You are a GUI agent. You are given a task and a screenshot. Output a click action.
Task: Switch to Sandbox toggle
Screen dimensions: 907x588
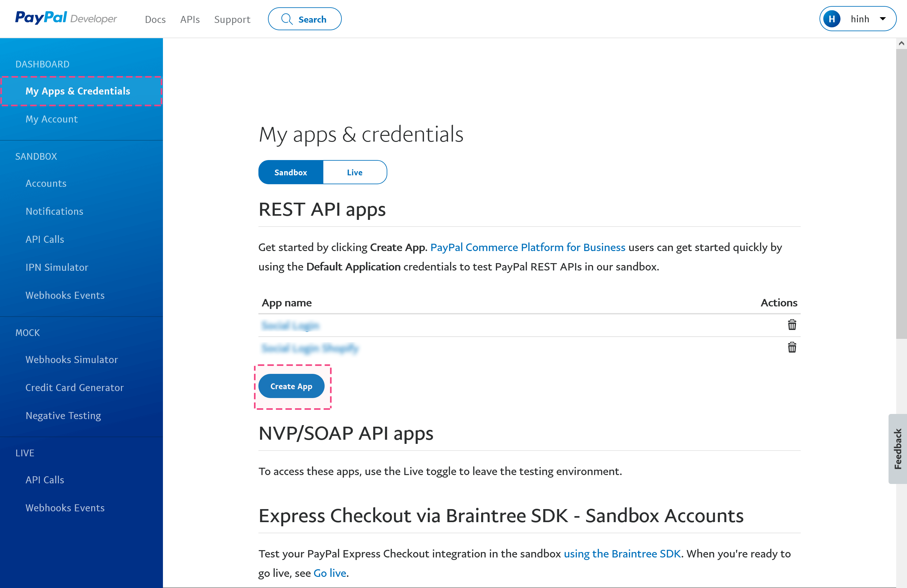291,172
